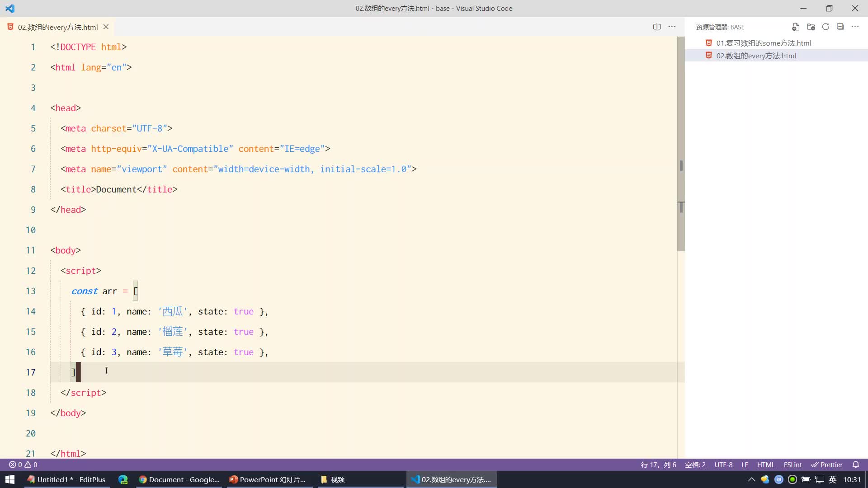Click the battery tray icon
This screenshot has height=488, width=868.
click(806, 479)
